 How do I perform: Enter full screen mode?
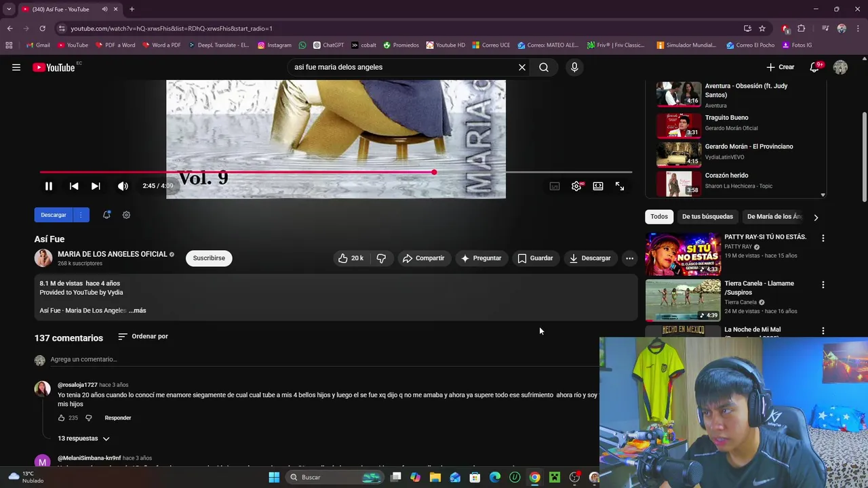620,186
